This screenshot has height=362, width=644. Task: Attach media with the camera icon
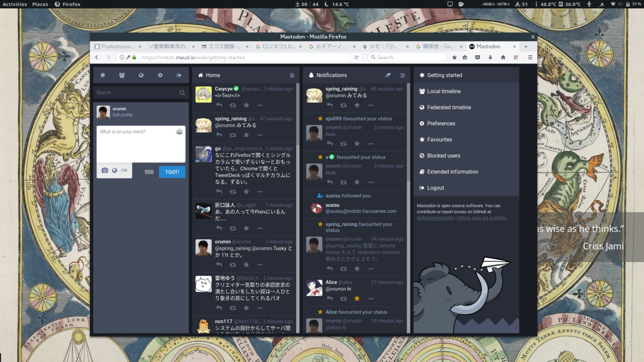point(105,170)
